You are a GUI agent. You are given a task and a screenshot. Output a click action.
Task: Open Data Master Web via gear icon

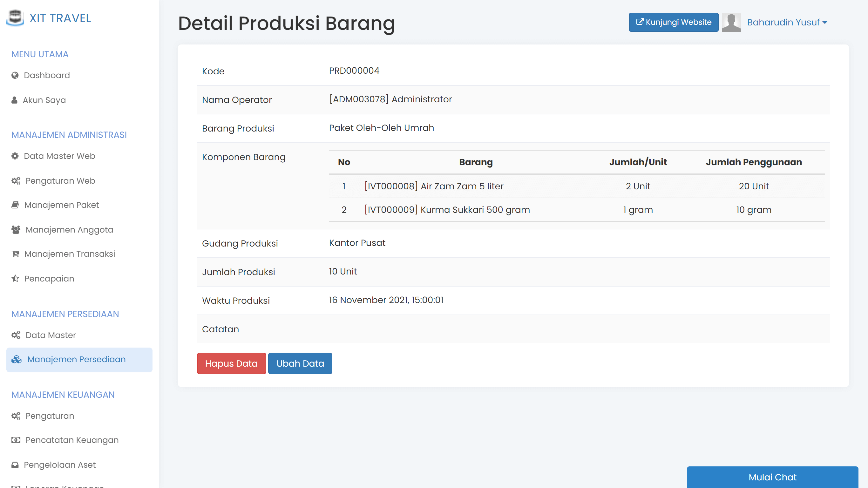pos(15,156)
